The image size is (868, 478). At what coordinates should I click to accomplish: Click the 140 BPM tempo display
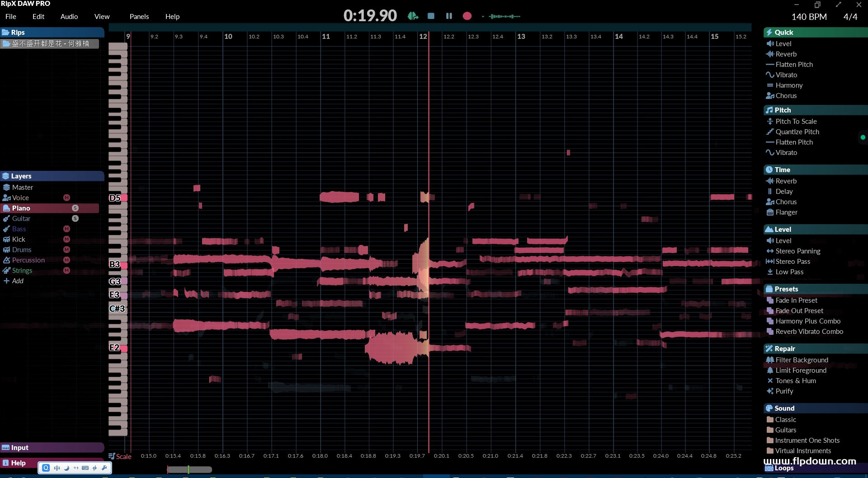809,17
